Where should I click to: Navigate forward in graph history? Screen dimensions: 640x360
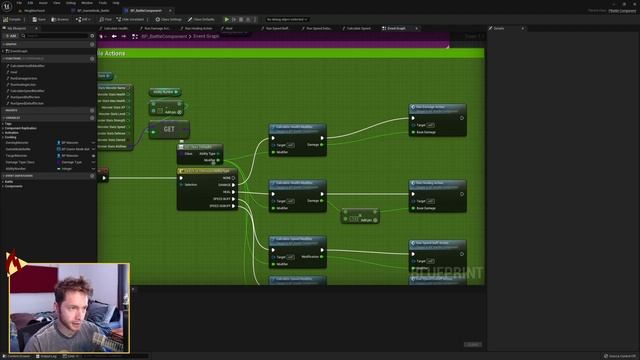pyautogui.click(x=124, y=36)
